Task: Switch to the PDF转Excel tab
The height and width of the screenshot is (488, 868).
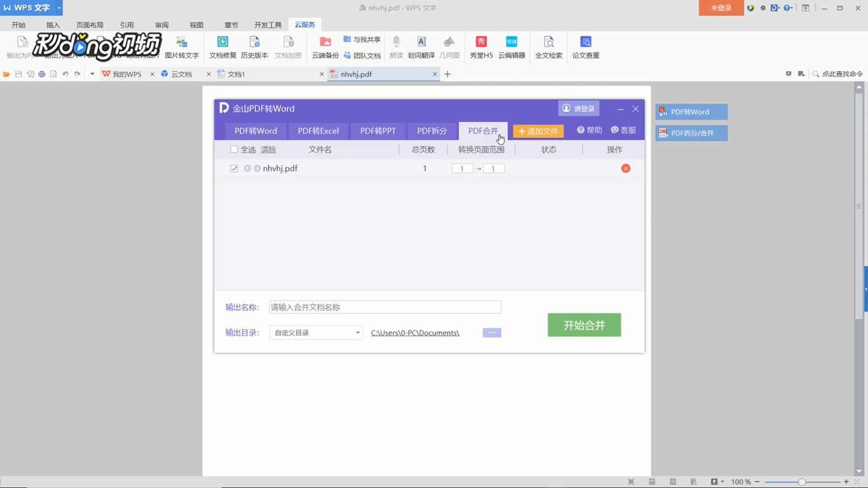Action: coord(318,131)
